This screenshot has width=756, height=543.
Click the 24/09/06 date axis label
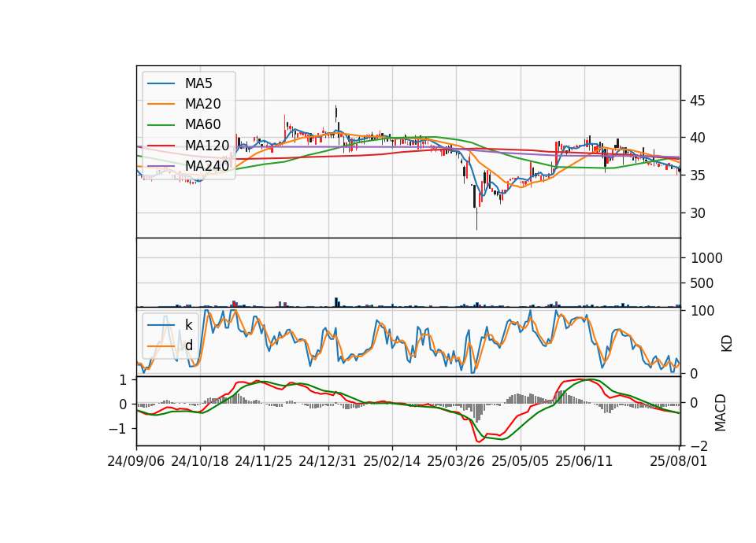coord(136,461)
